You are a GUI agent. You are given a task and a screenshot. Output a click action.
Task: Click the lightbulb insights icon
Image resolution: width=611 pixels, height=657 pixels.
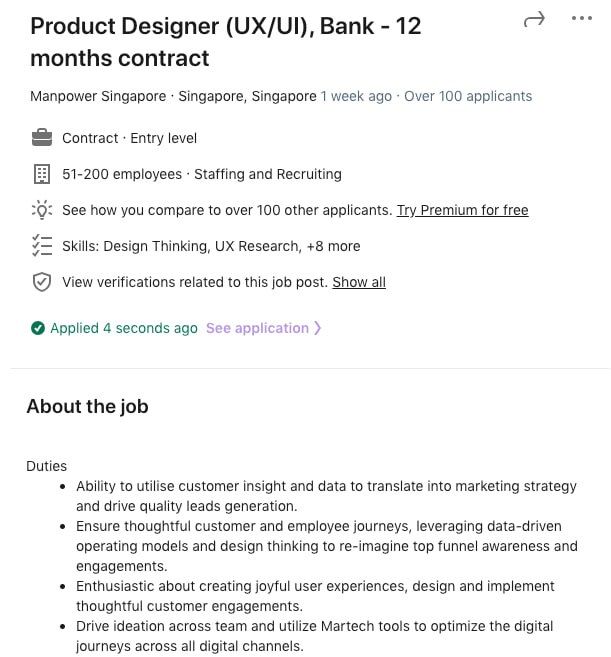(42, 210)
